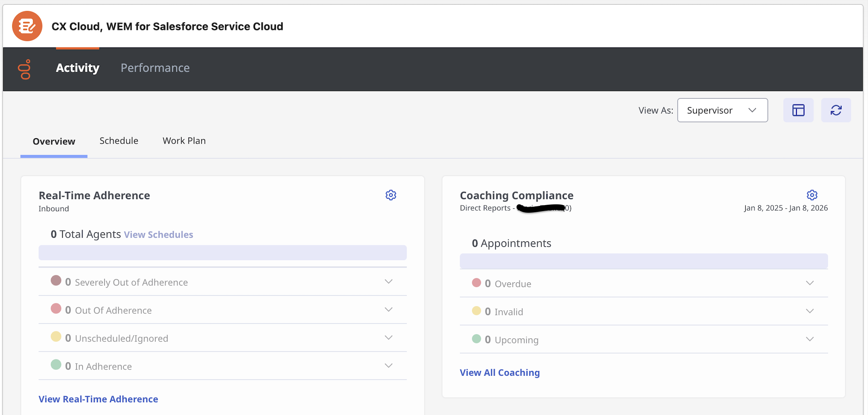
Task: Click the refresh icon button
Action: [x=836, y=110]
